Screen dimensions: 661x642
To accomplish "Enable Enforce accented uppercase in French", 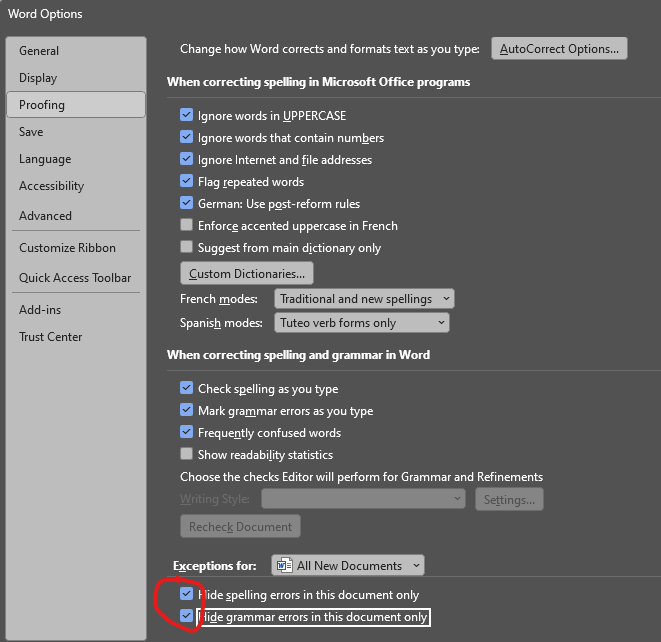I will pos(186,225).
